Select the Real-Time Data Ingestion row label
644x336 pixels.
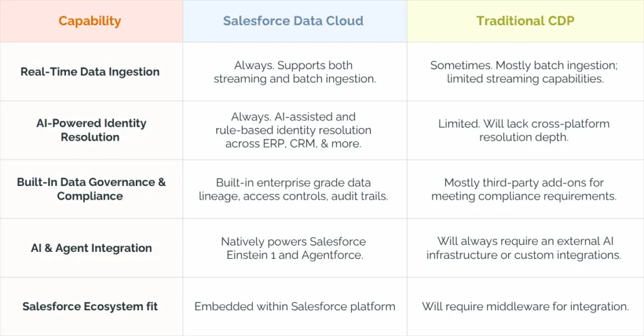[x=90, y=72]
